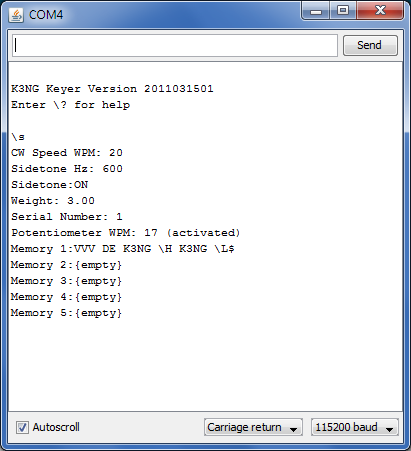
Task: Click the '\s' command echo line
Action: 18,137
